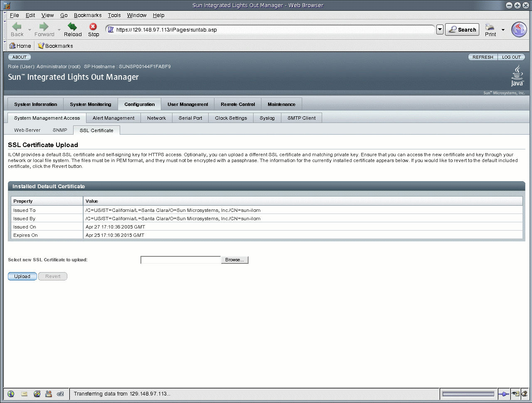This screenshot has width=532, height=403.
Task: Expand the Print options dropdown arrow
Action: pyautogui.click(x=503, y=30)
